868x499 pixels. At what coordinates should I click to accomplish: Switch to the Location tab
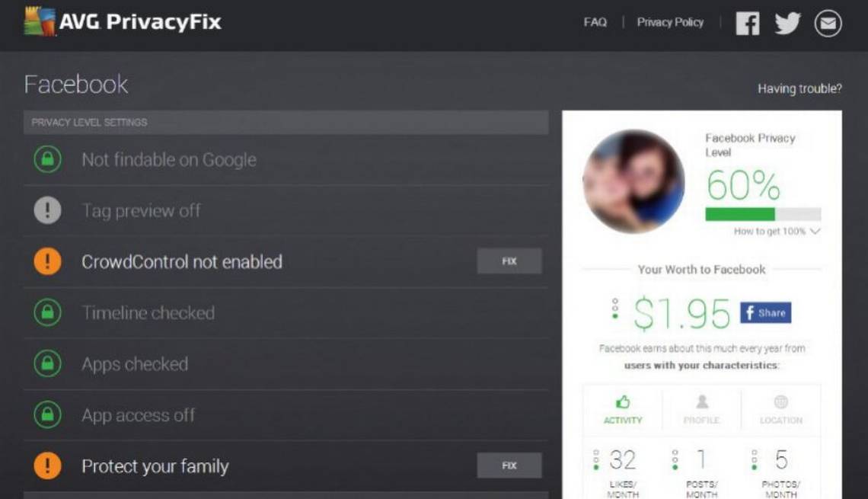tap(781, 409)
